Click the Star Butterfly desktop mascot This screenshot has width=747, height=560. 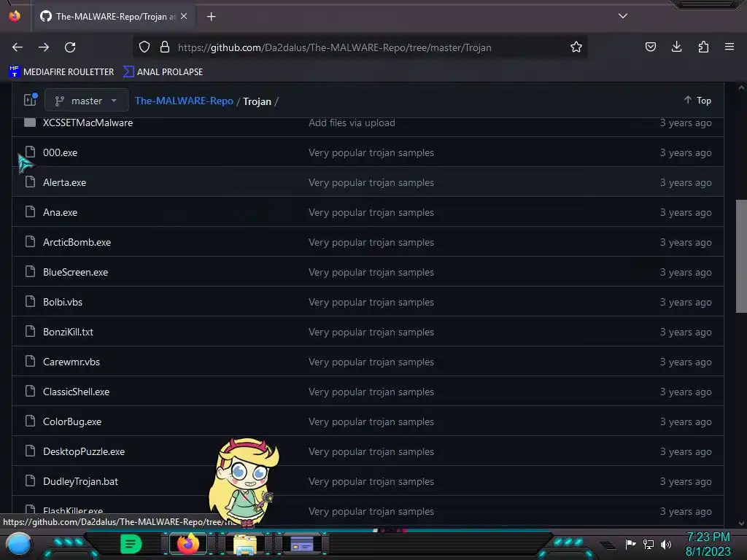(244, 483)
